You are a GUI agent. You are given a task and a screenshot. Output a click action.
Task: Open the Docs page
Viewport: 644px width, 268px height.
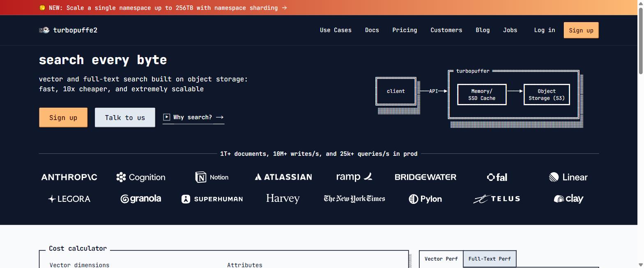coord(372,30)
